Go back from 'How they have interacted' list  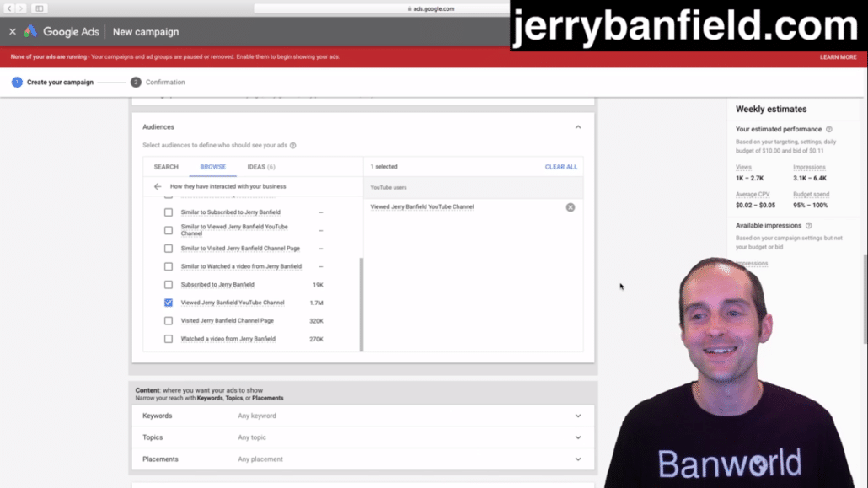click(x=158, y=186)
